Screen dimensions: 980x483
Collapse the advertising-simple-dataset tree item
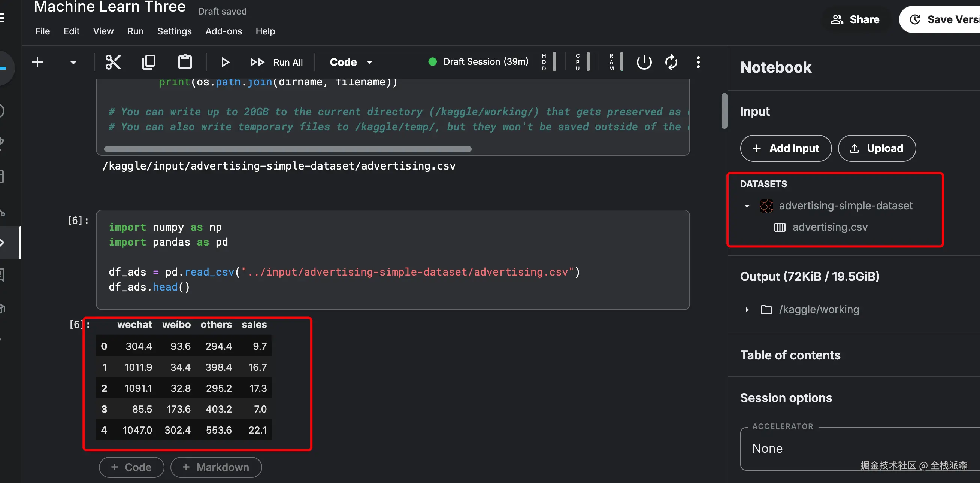(x=747, y=206)
